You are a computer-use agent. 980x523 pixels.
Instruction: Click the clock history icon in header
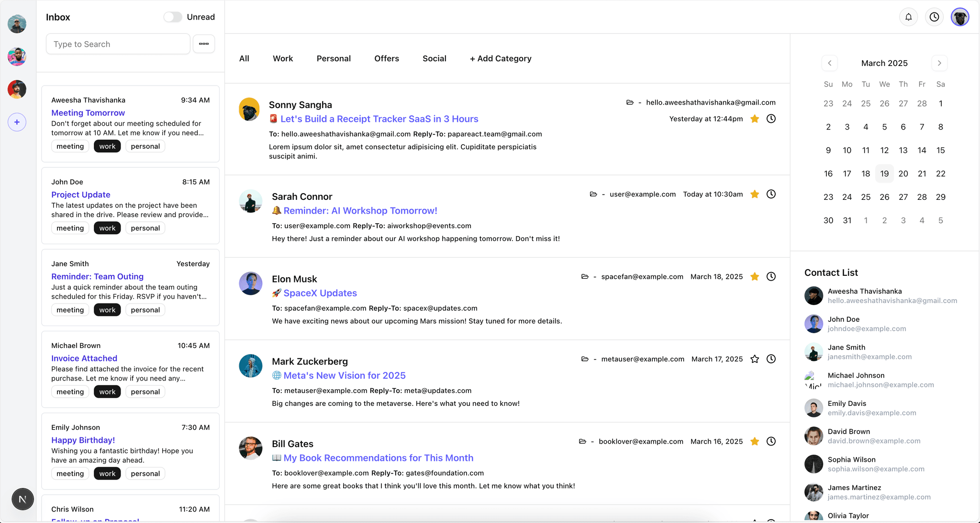point(934,17)
